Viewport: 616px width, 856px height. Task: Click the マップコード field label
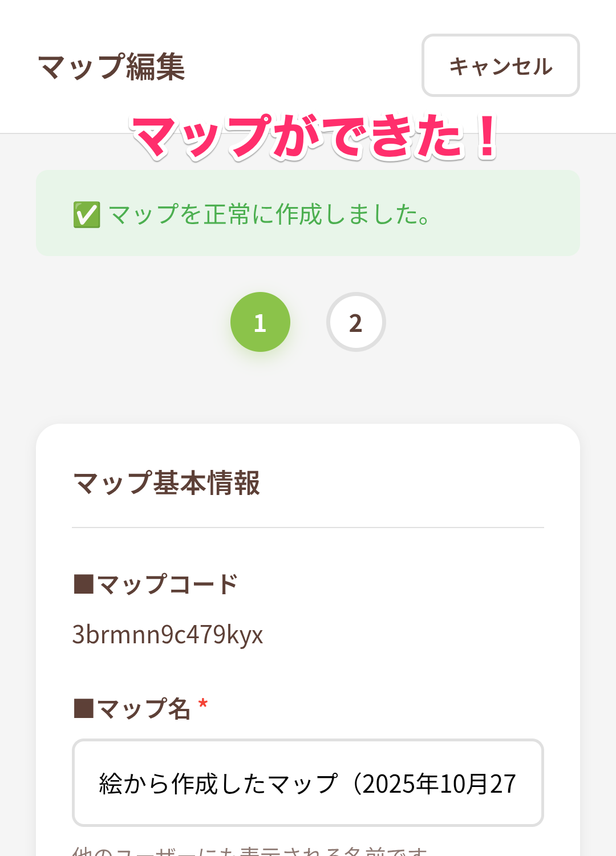click(x=167, y=585)
